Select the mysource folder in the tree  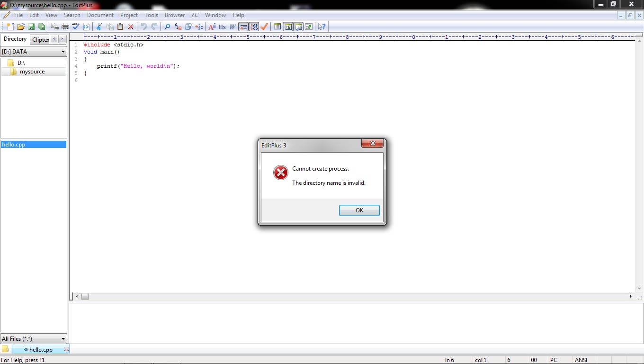point(32,72)
